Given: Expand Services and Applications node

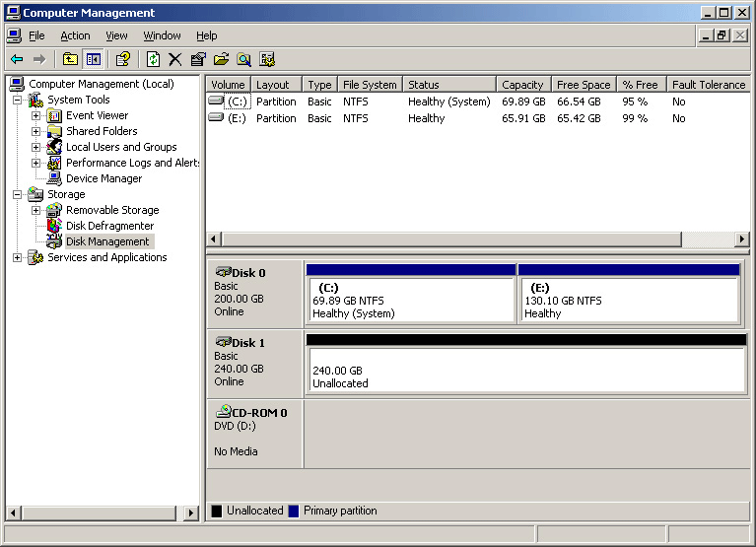Looking at the screenshot, I should coord(18,258).
